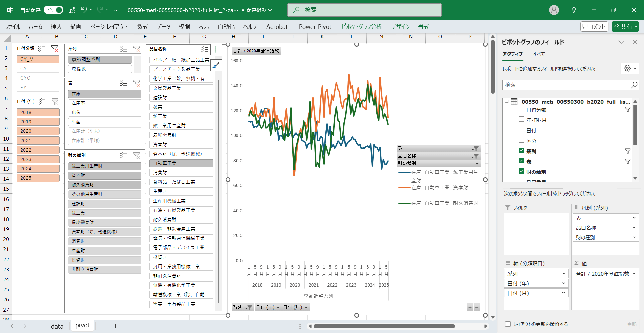Image resolution: width=644 pixels, height=333 pixels.
Task: Enable レイアウトの更新を保留する checkbox
Action: [x=508, y=324]
